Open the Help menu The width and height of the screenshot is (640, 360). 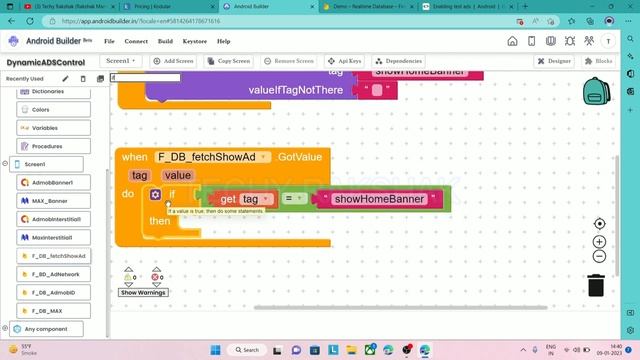pos(223,41)
